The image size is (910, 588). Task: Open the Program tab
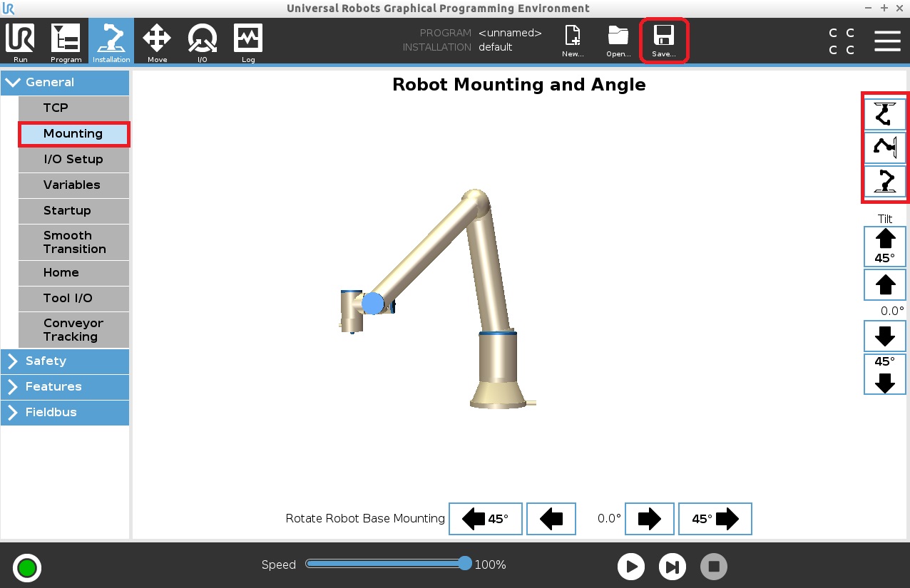pyautogui.click(x=66, y=43)
